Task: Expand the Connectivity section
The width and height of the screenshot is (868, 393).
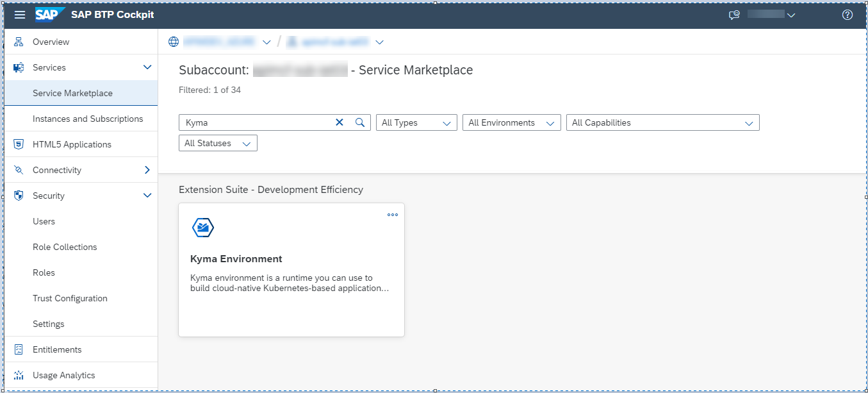Action: 147,170
